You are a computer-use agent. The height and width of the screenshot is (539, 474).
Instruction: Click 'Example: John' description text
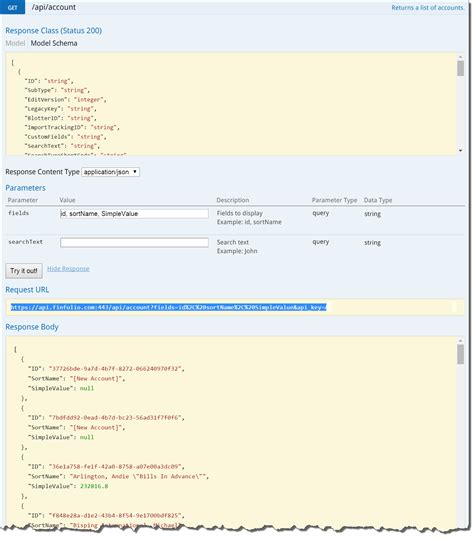coord(237,251)
